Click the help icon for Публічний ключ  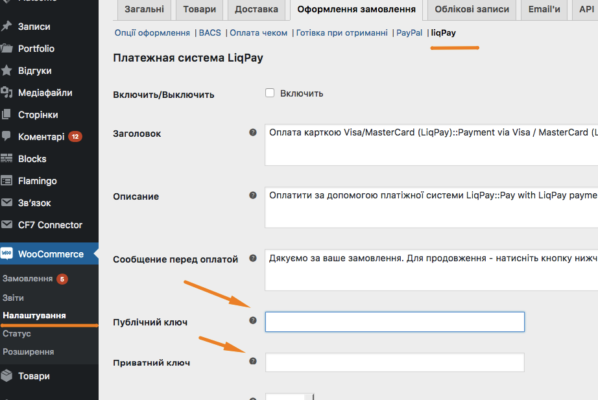pos(252,320)
